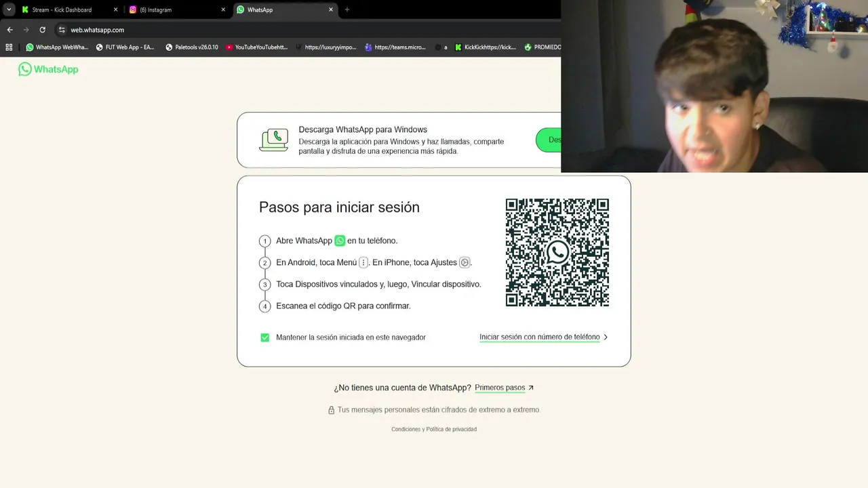The width and height of the screenshot is (868, 488).
Task: Click the 'Pasos para iniciar sesión' heading
Action: [x=339, y=207]
